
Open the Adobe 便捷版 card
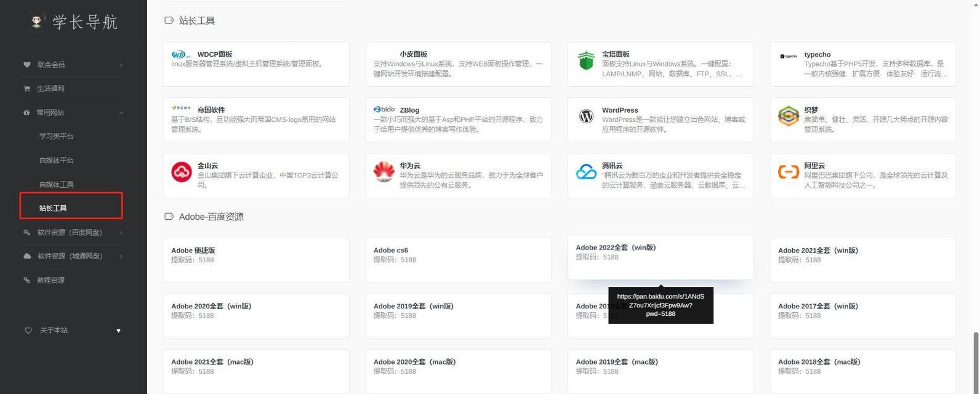pos(256,260)
